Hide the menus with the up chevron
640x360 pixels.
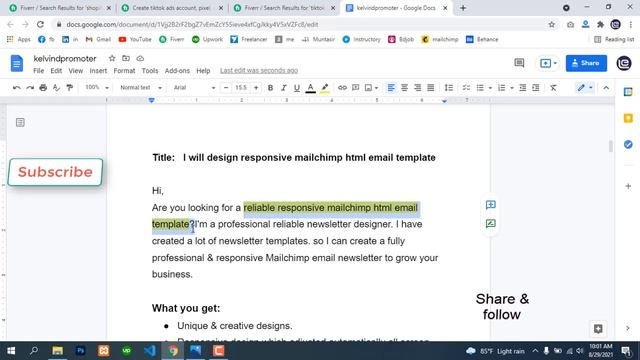coord(606,88)
